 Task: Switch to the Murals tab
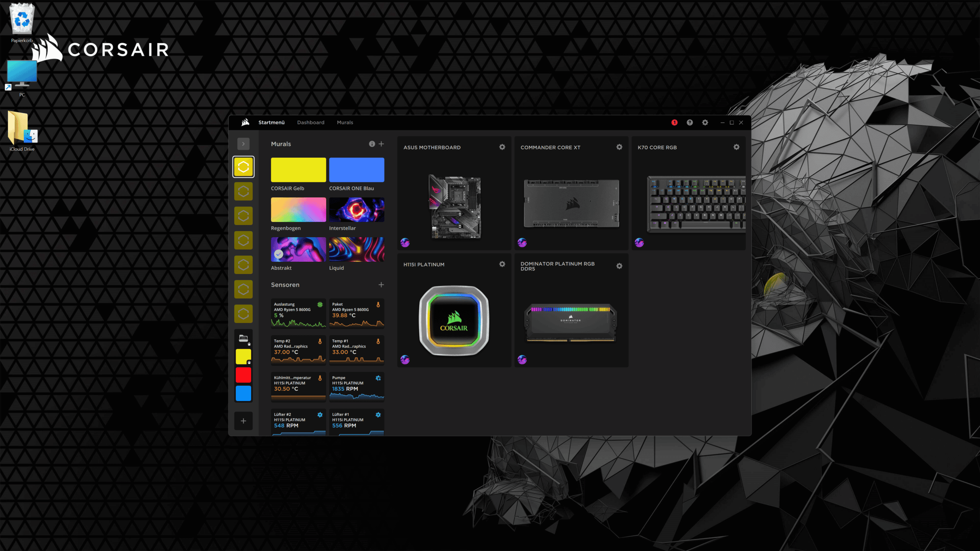(x=345, y=122)
